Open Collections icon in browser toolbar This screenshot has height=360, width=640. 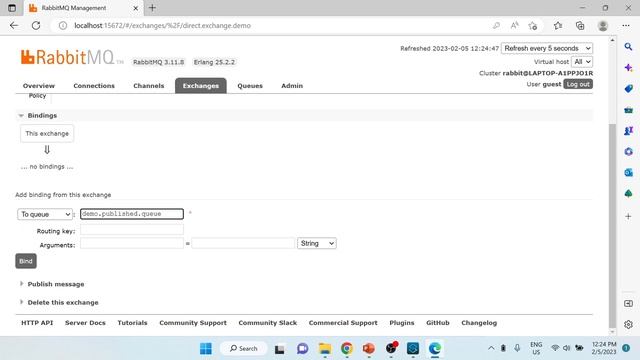click(580, 25)
